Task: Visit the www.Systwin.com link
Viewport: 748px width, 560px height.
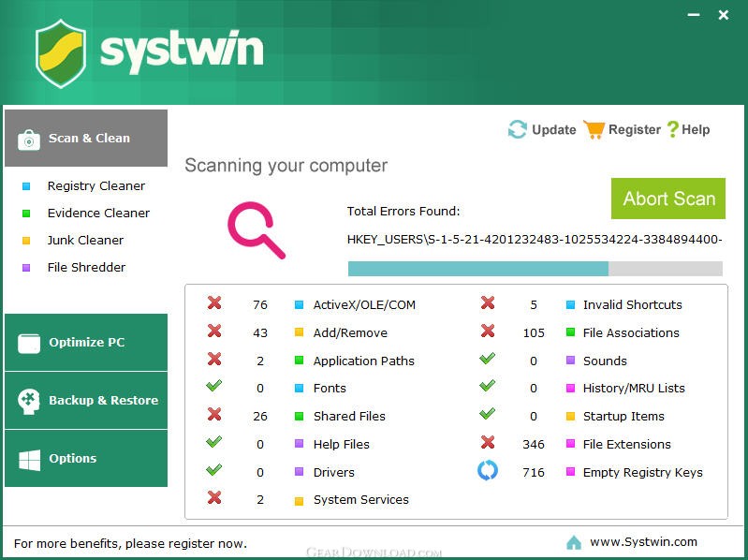Action: click(x=643, y=542)
